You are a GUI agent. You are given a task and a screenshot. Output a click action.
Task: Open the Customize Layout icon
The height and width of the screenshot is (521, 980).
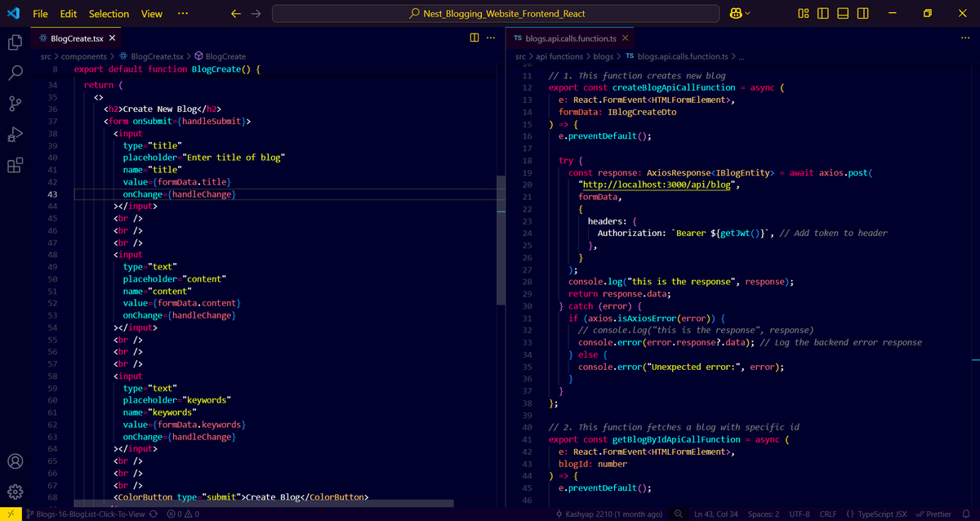click(x=804, y=14)
